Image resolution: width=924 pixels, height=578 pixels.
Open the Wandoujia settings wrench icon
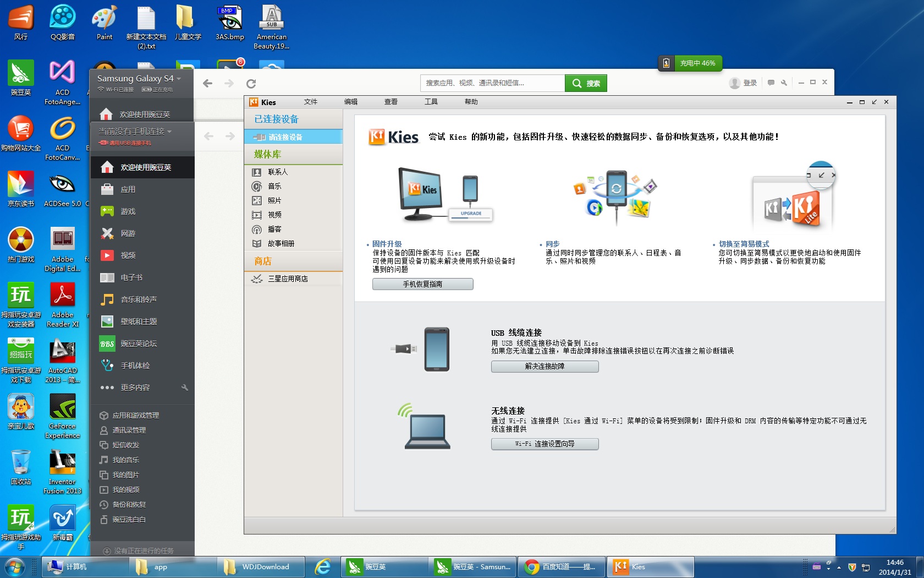point(784,83)
